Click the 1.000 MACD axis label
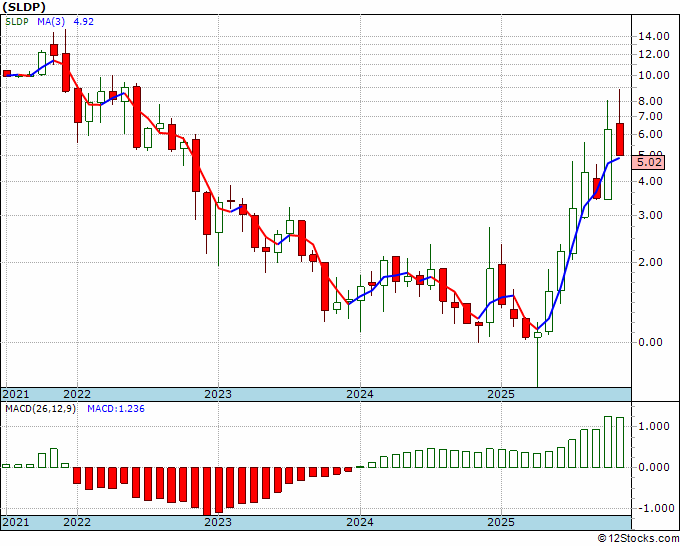Viewport: 680px width, 546px height. pyautogui.click(x=654, y=426)
